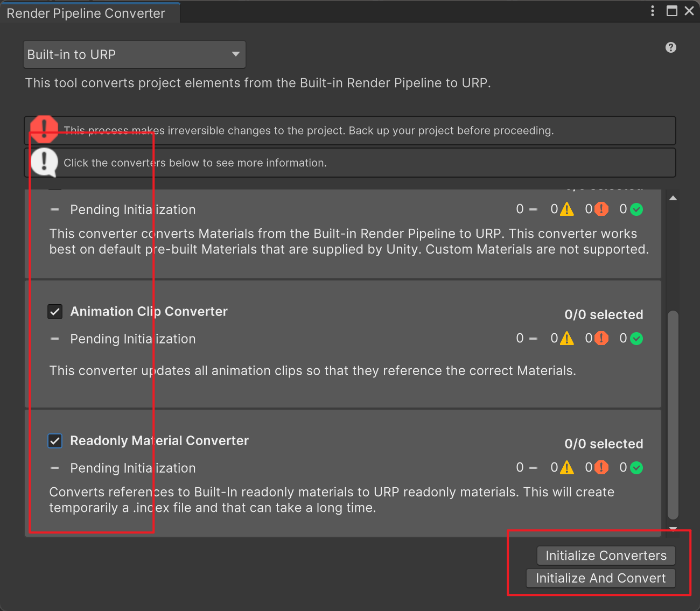
Task: Maximize the Render Pipeline Converter window
Action: click(x=671, y=11)
